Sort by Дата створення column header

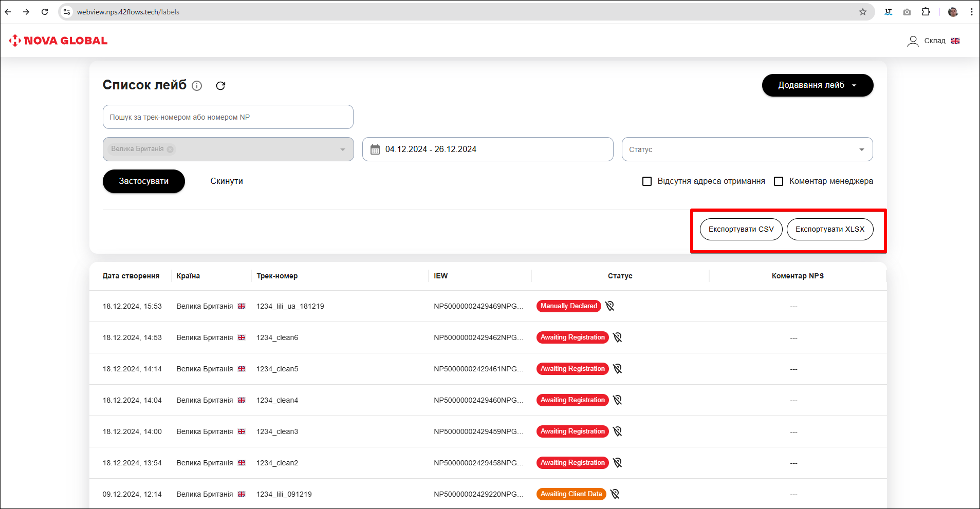(x=131, y=276)
